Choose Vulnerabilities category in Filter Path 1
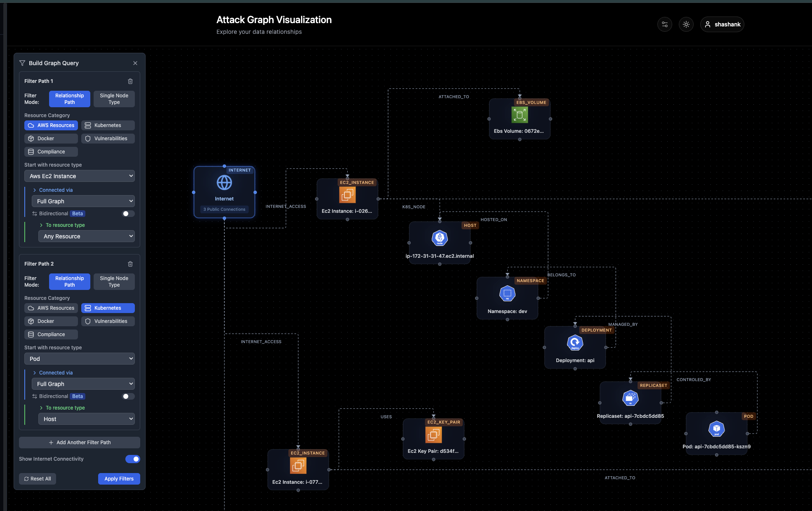Image resolution: width=812 pixels, height=511 pixels. click(108, 139)
